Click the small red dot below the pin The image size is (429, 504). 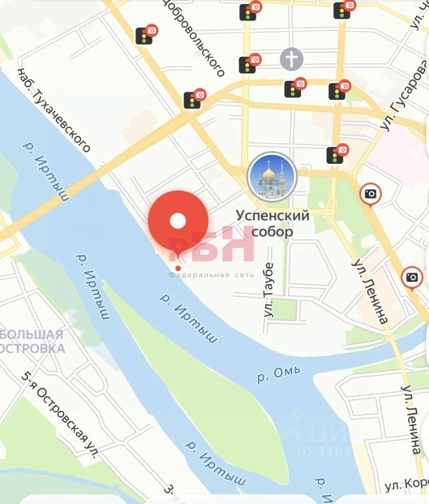(178, 268)
